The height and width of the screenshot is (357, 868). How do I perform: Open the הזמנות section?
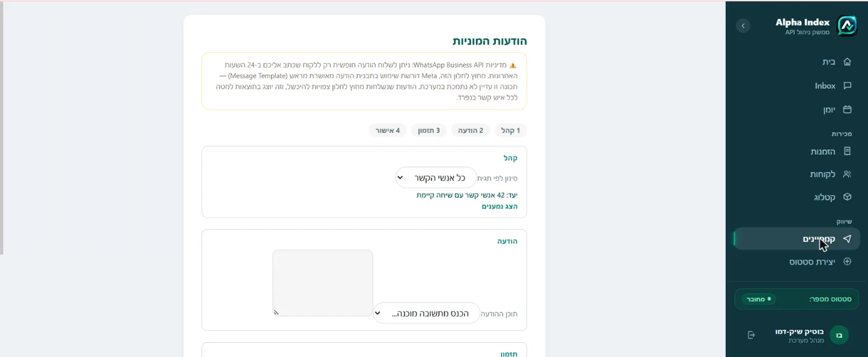[797, 151]
